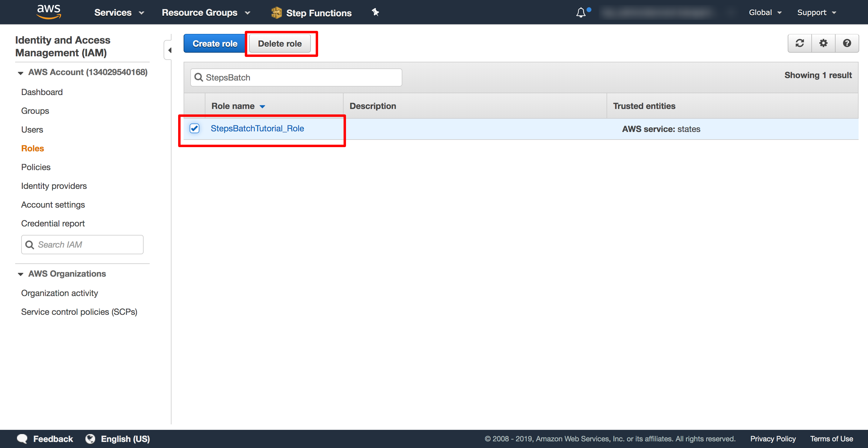Image resolution: width=868 pixels, height=448 pixels.
Task: Click the Create role button
Action: coord(215,43)
